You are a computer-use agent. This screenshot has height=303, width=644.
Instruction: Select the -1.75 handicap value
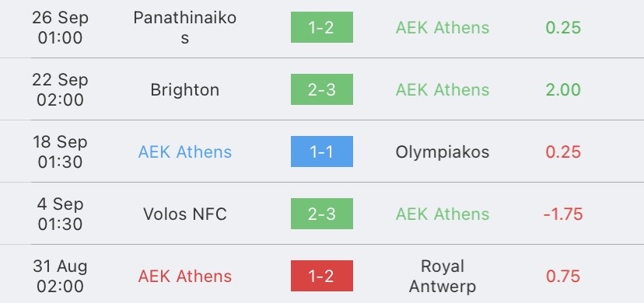[563, 214]
